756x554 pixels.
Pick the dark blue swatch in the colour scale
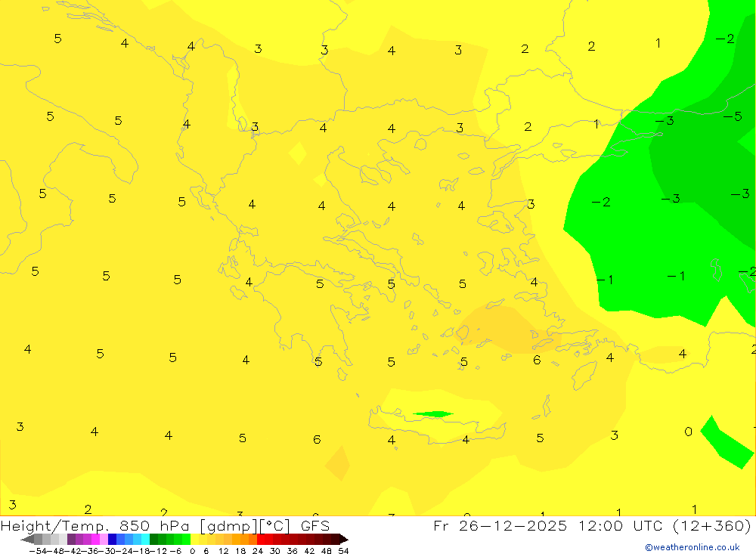point(112,540)
